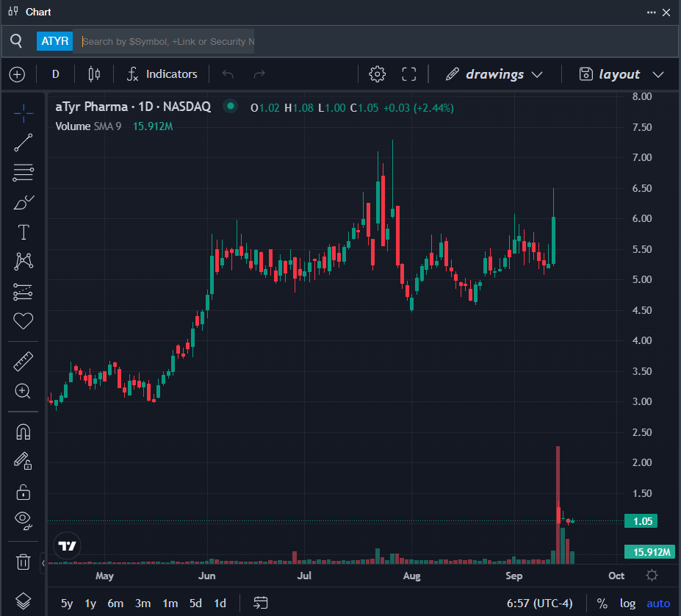Click the symbol search input field
The height and width of the screenshot is (616, 681).
(167, 41)
